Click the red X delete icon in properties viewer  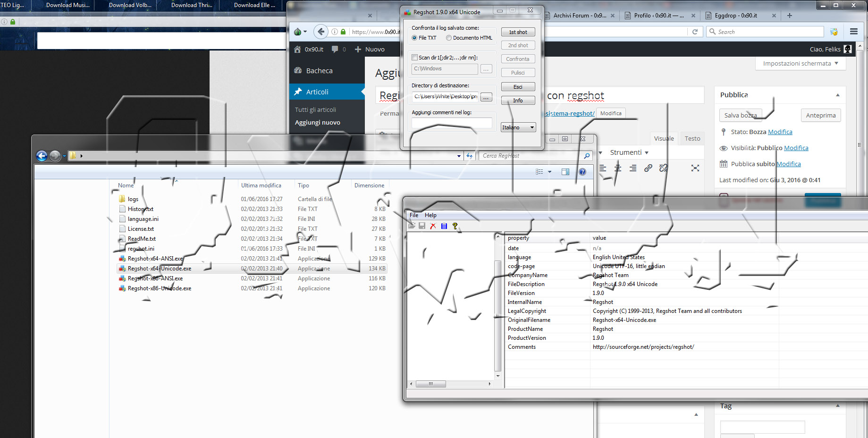click(433, 226)
